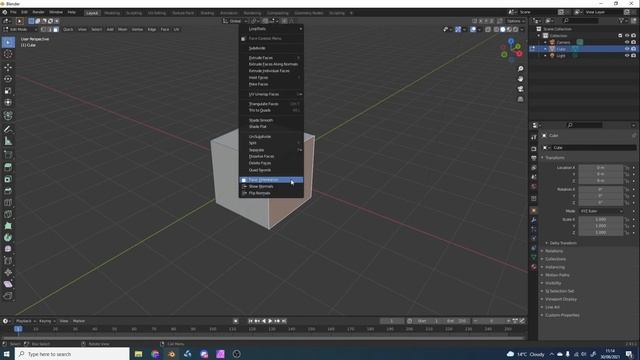Enable vertex select mode
The image size is (640, 360).
pos(43,29)
